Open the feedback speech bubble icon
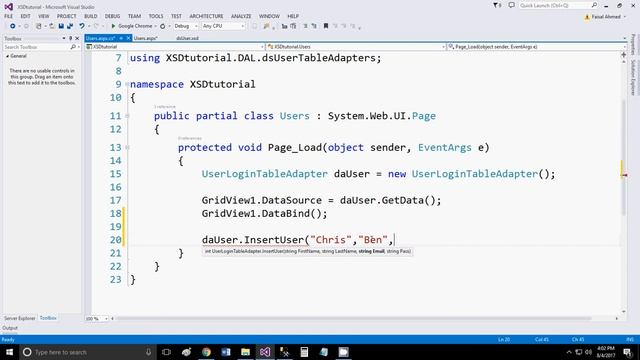 coord(511,5)
